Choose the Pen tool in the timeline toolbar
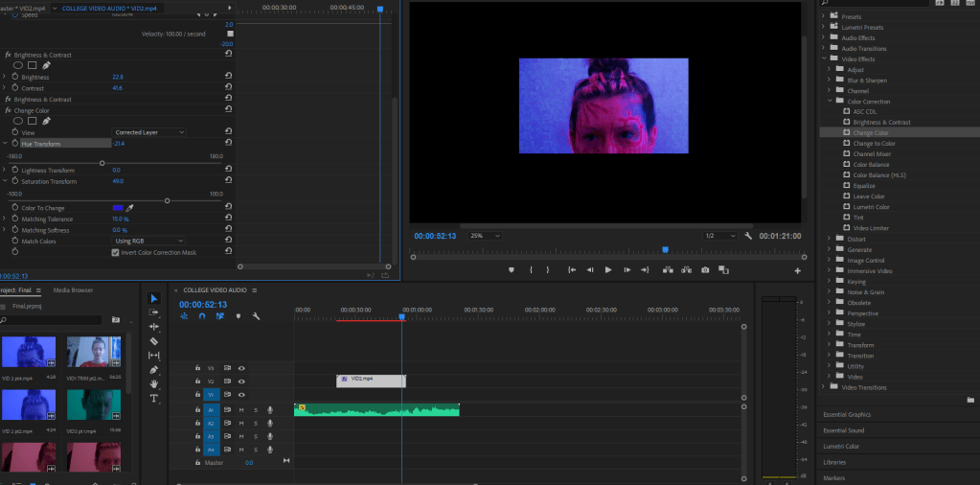Screen dimensions: 980x485 pos(154,369)
